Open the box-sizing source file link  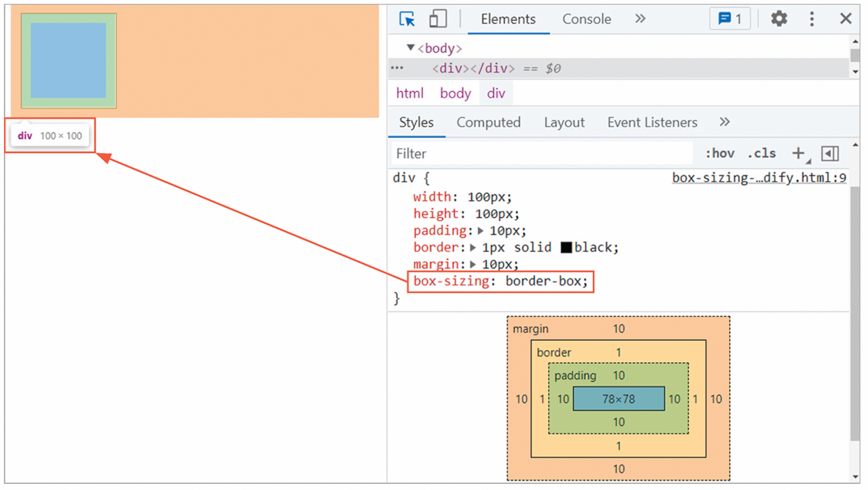coord(759,178)
